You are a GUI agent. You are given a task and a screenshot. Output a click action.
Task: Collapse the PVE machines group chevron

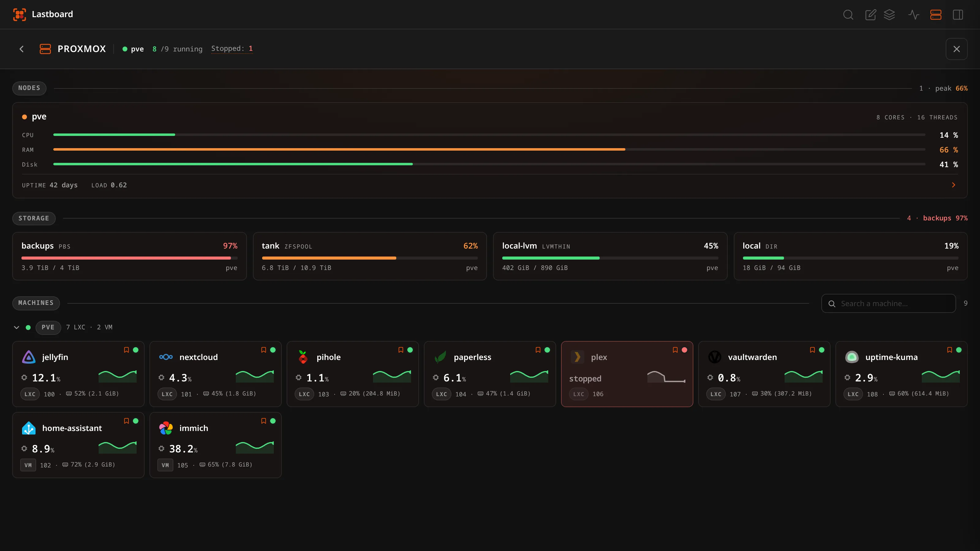tap(16, 328)
